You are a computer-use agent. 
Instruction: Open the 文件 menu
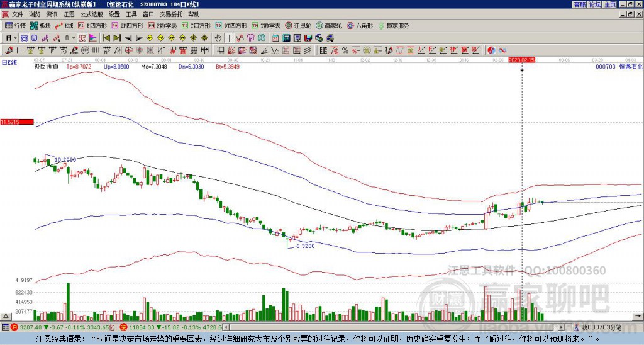coord(18,14)
